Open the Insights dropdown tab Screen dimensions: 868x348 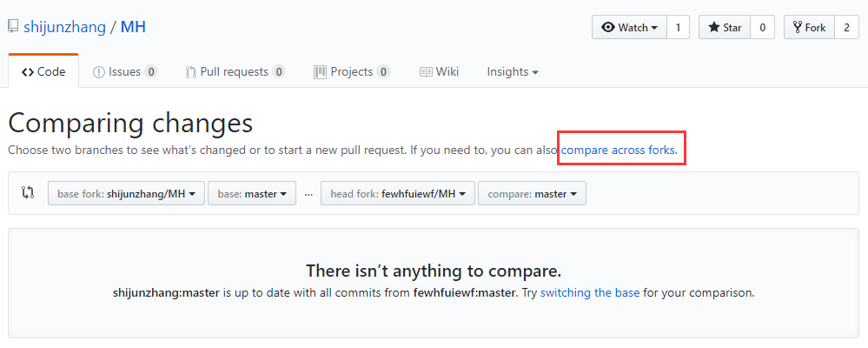[513, 72]
